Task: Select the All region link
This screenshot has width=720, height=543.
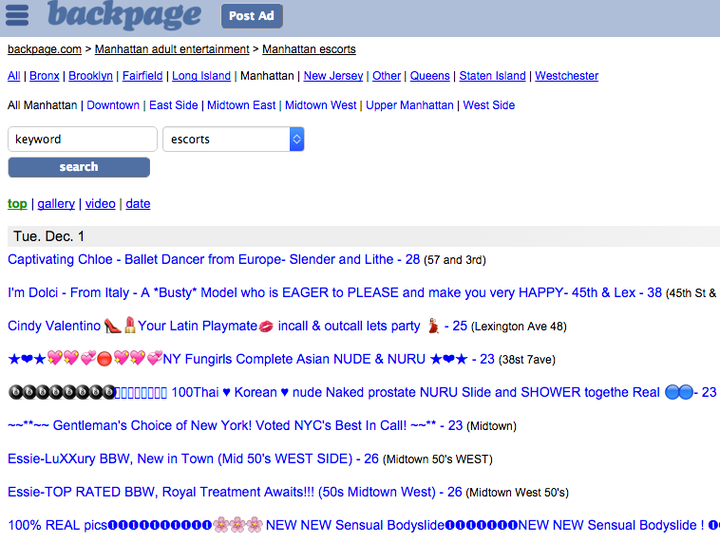Action: (x=14, y=76)
